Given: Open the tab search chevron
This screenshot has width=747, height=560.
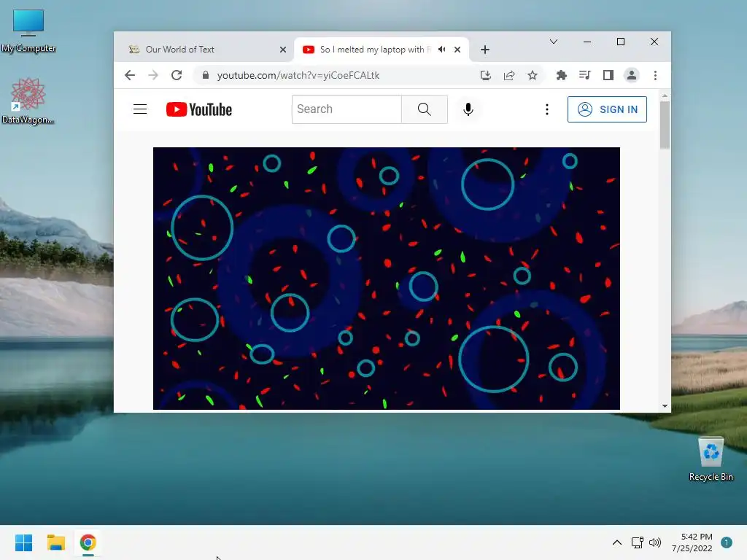Looking at the screenshot, I should coord(554,42).
